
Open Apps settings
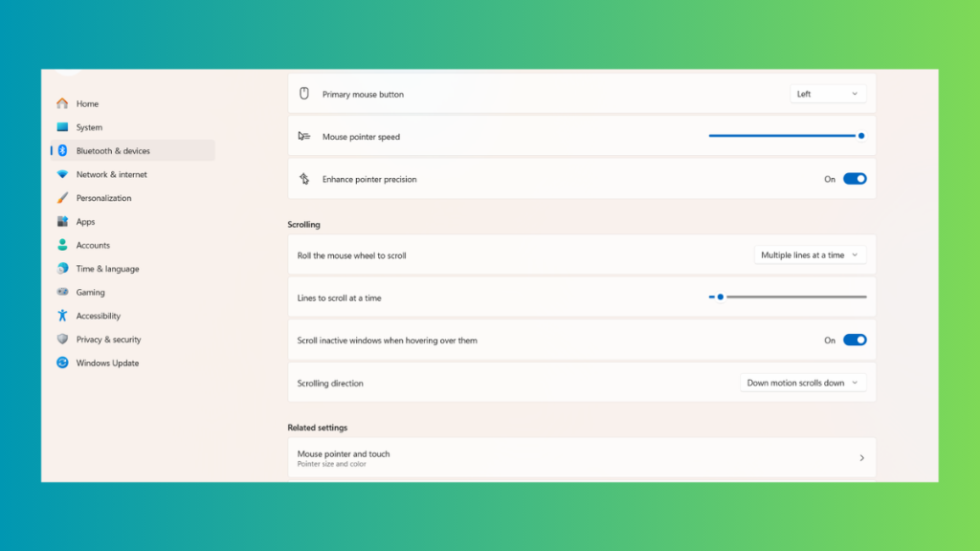pos(132,221)
